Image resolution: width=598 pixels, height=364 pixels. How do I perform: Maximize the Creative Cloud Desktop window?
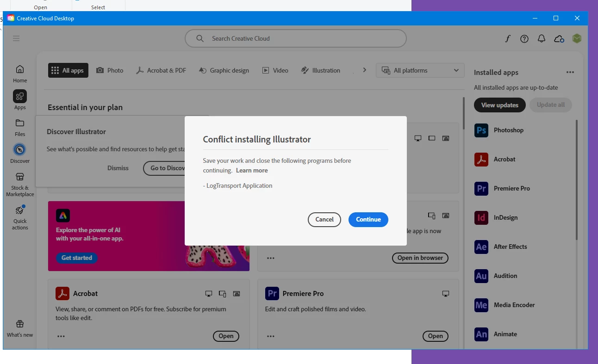tap(556, 19)
